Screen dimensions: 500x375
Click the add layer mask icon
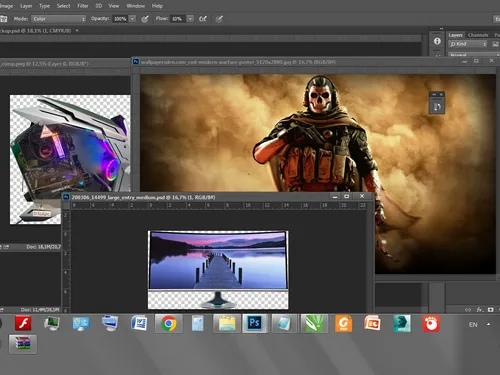(x=490, y=310)
